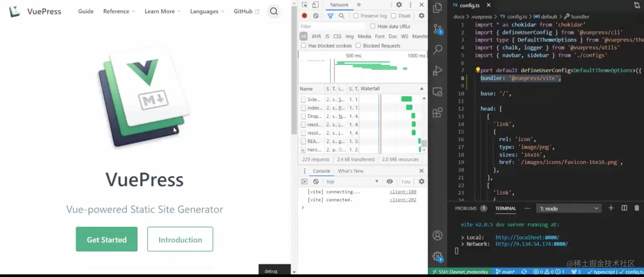Open the VS Code Manage gear menu

[x=437, y=257]
